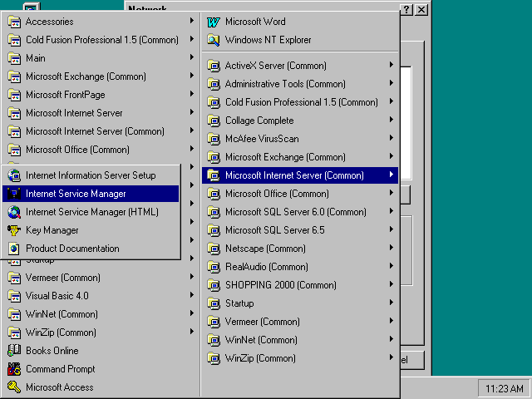Launch Microsoft Word from menu
The width and height of the screenshot is (532, 399).
pyautogui.click(x=300, y=22)
